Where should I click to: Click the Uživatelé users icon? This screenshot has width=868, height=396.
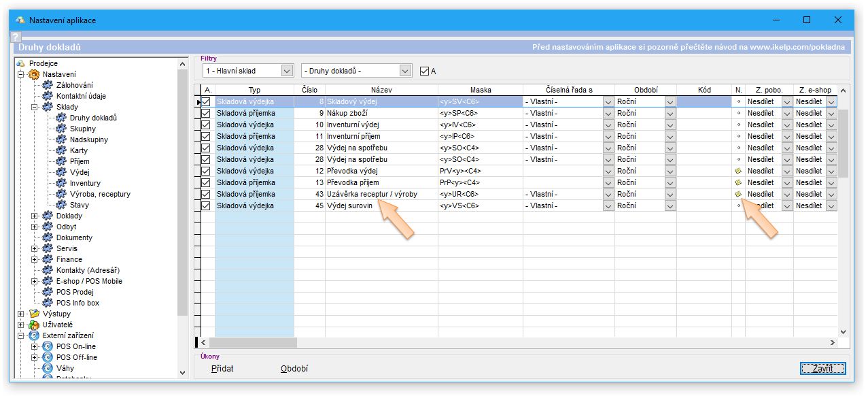pos(34,325)
